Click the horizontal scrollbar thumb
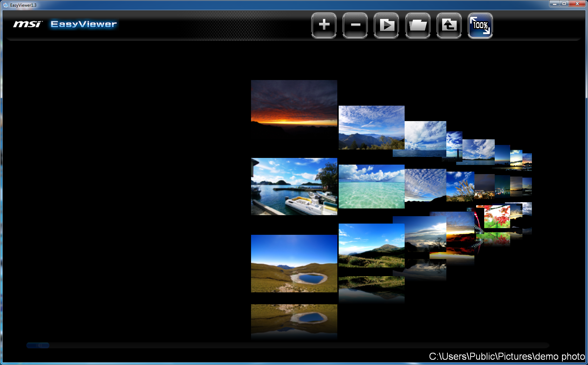Viewport: 588px width, 365px height. pyautogui.click(x=38, y=345)
